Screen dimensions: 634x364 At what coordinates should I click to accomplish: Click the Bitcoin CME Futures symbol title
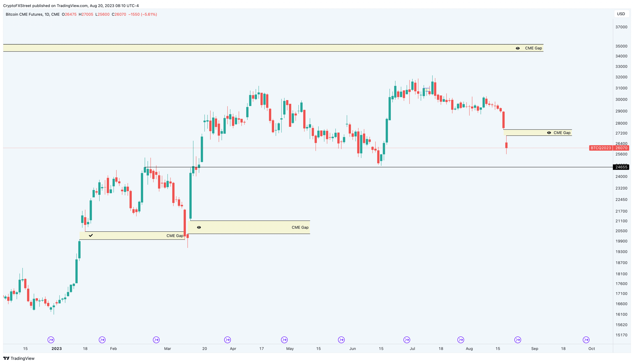[33, 14]
